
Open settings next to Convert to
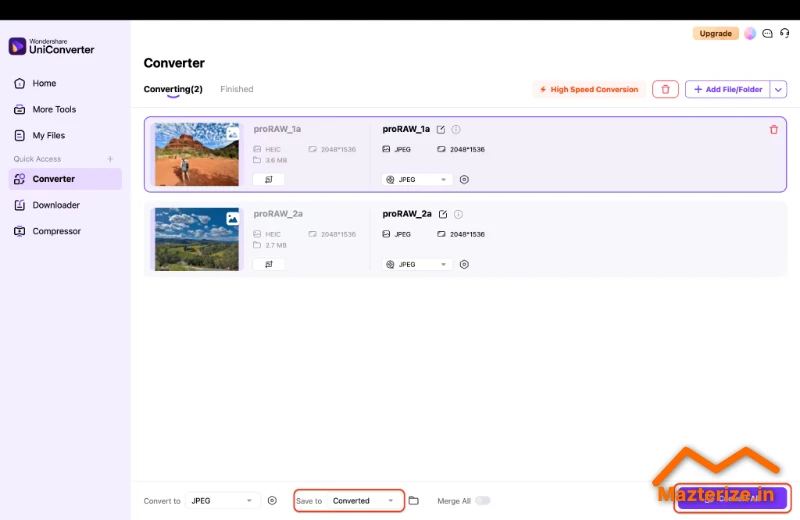click(272, 501)
